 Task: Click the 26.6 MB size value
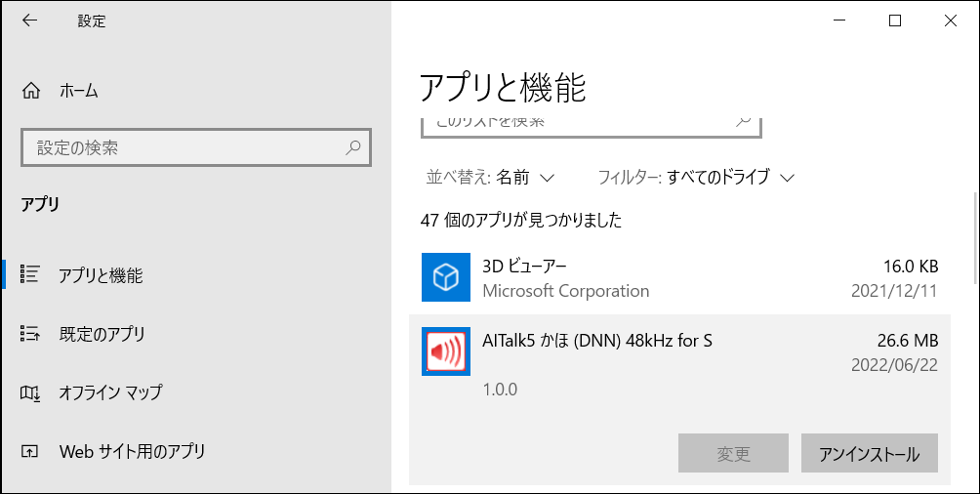(x=908, y=341)
